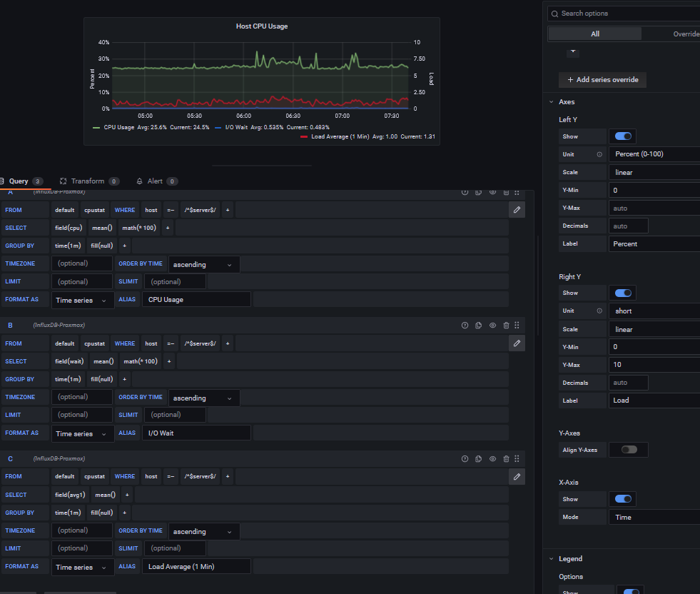Select the All options tab
The width and height of the screenshot is (700, 594).
pyautogui.click(x=594, y=34)
